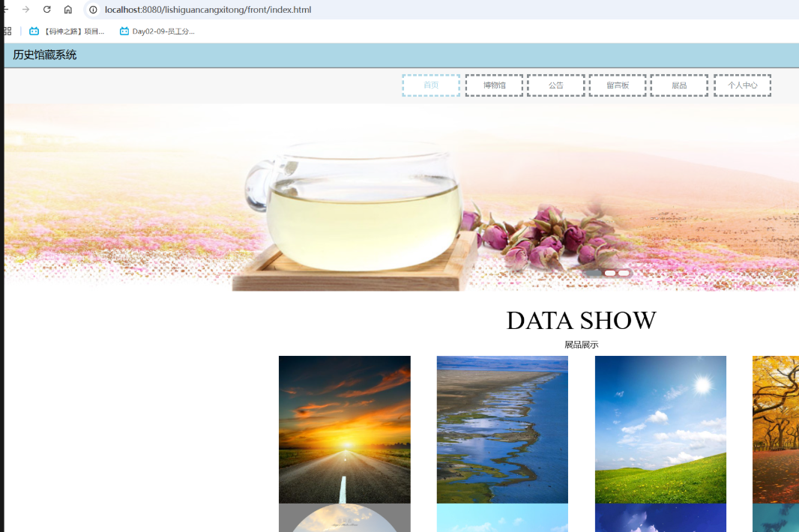The image size is (799, 532).
Task: Open the Day02-09-员工分 bookmark
Action: (157, 31)
